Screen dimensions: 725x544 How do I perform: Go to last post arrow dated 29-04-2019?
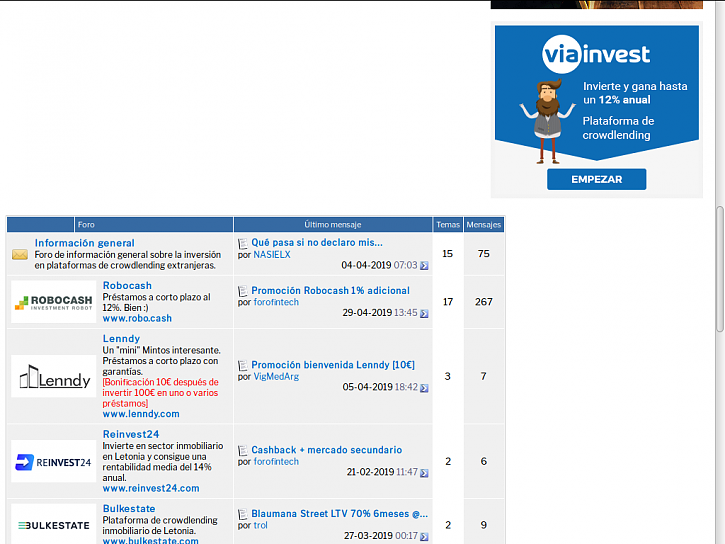(x=424, y=314)
